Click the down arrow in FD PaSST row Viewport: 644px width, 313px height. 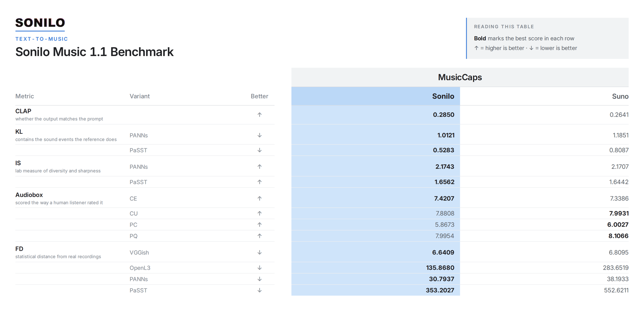click(x=260, y=290)
